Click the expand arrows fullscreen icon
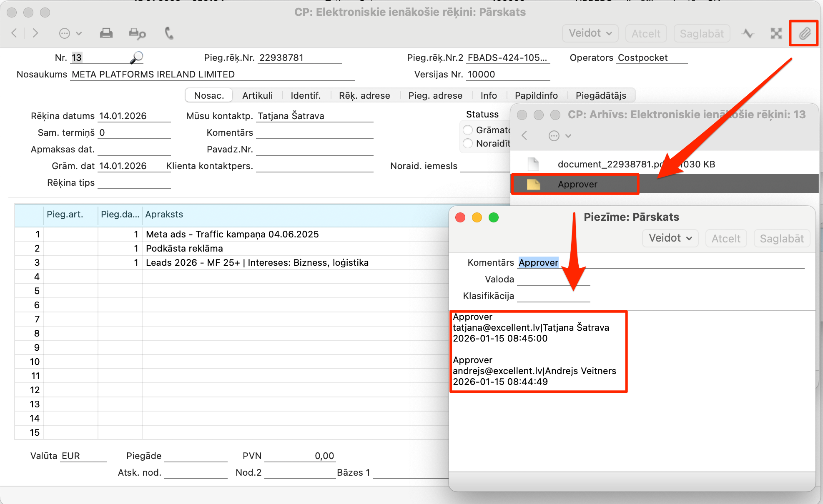The height and width of the screenshot is (504, 823). click(x=776, y=33)
